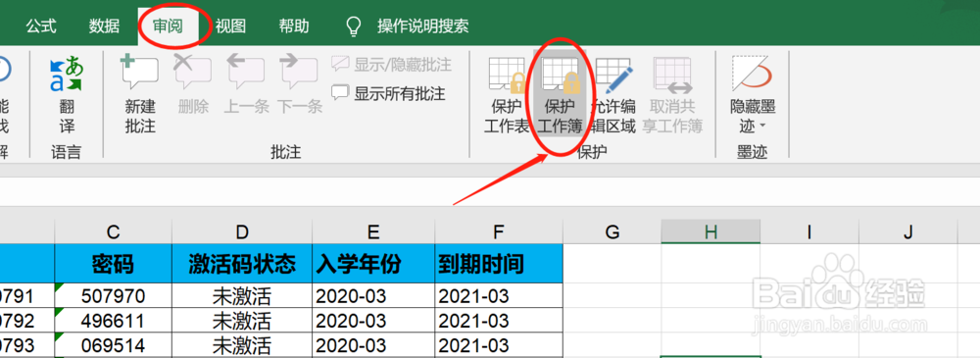Click the 激活码状态 header cell
The image size is (980, 358).
point(242,264)
